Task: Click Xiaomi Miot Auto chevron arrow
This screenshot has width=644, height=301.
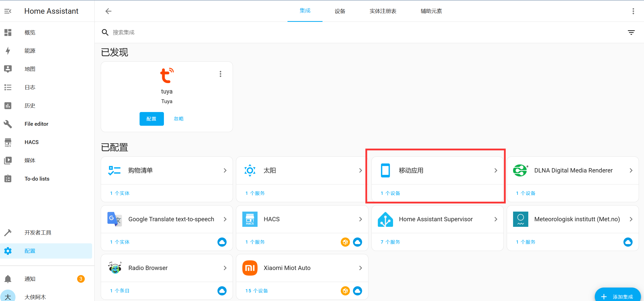Action: coord(361,268)
